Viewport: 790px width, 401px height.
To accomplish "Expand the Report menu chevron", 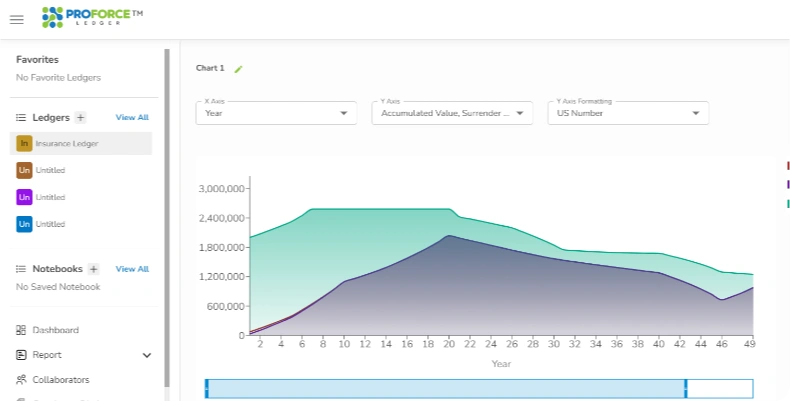I will [147, 355].
